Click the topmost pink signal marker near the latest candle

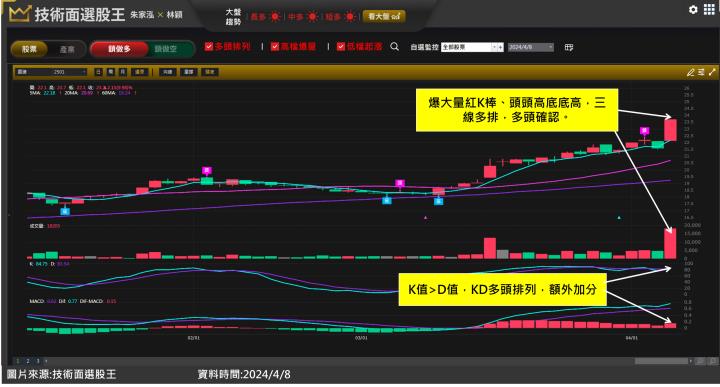point(644,131)
